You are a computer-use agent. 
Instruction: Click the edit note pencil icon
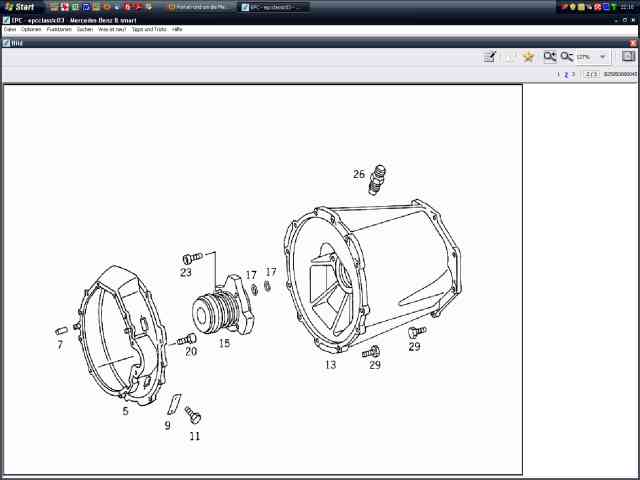tap(490, 57)
